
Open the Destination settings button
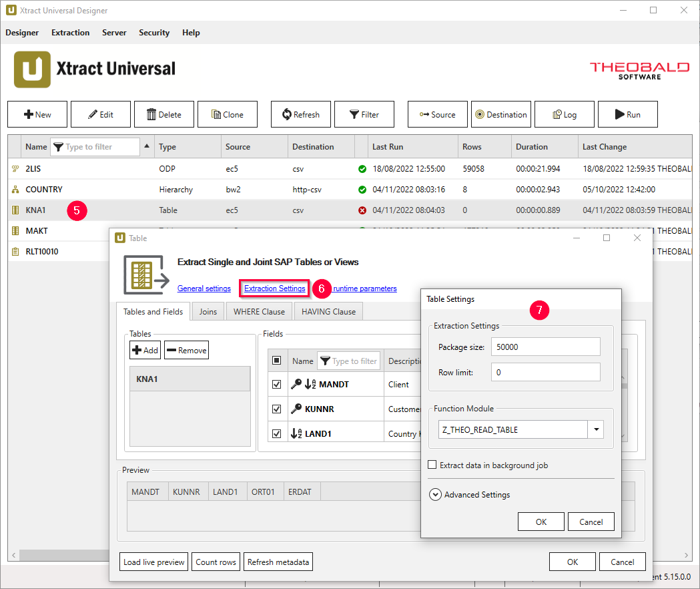[x=500, y=114]
